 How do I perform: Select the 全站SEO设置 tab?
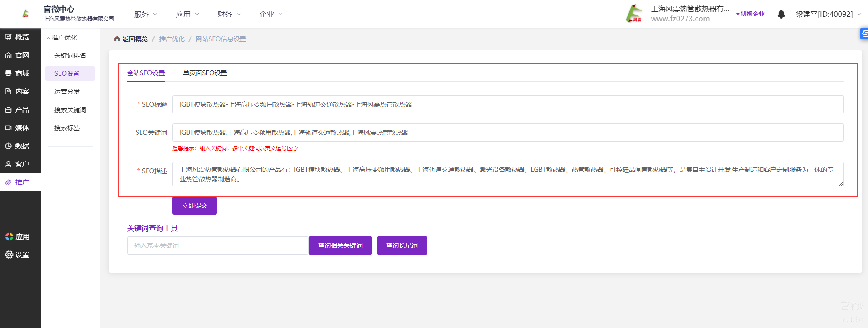[x=146, y=73]
